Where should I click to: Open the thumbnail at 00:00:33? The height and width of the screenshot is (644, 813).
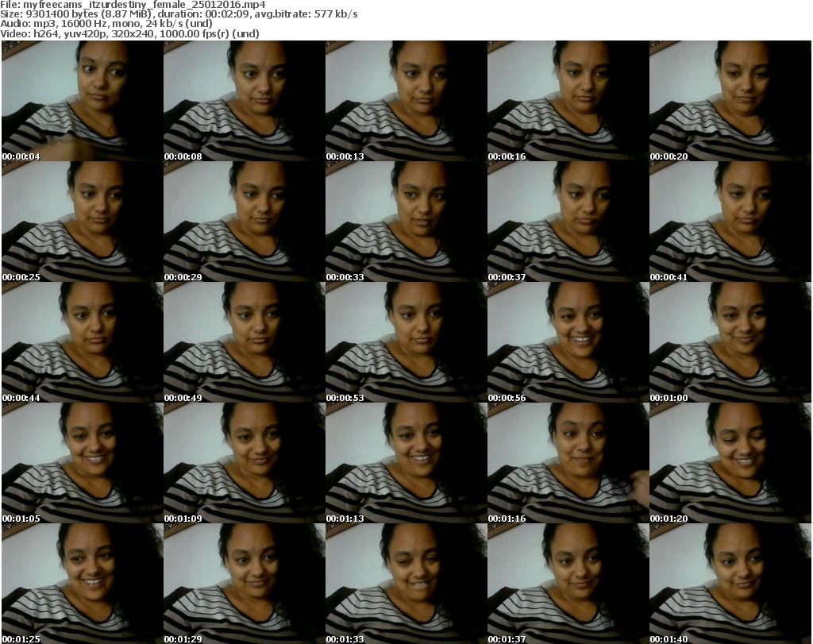pos(406,222)
